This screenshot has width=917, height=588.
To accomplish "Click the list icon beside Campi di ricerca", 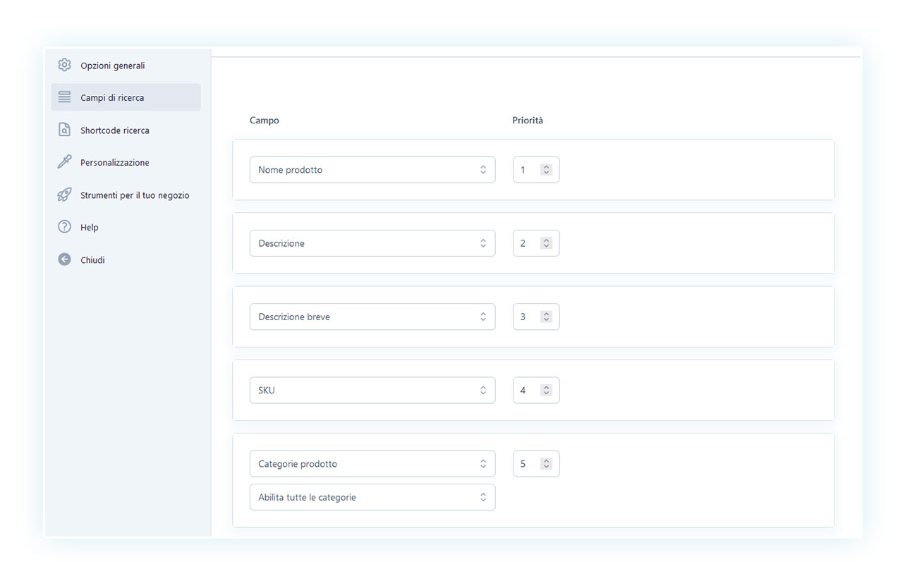I will 64,97.
